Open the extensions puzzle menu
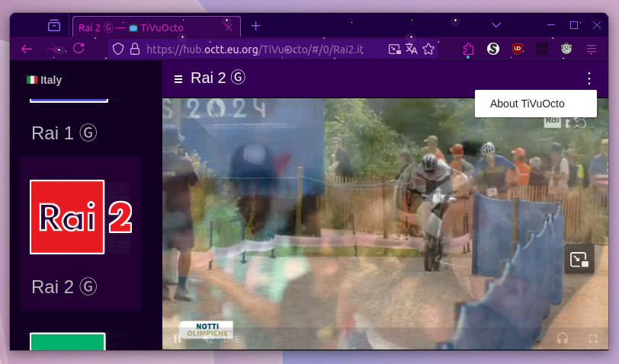The width and height of the screenshot is (619, 364). pos(468,49)
